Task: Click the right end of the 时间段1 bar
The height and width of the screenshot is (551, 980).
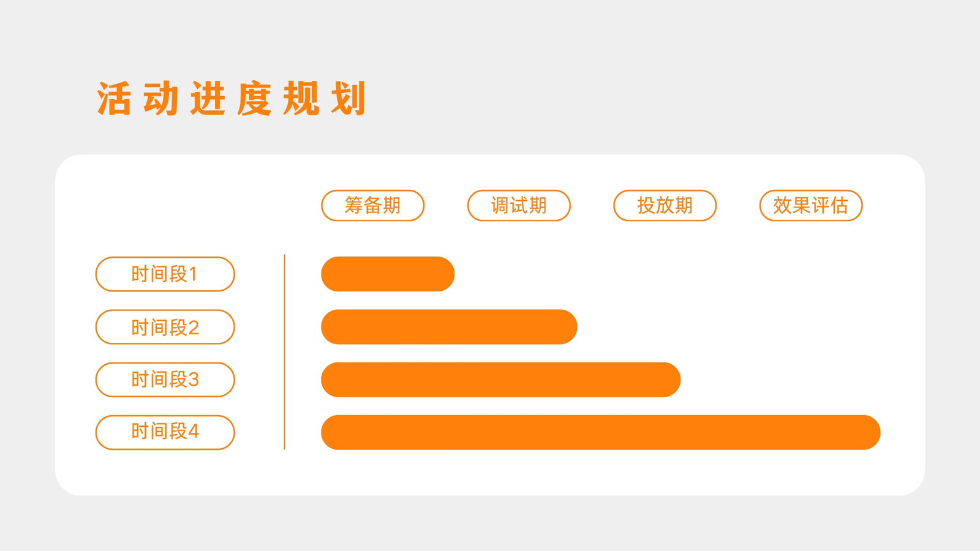Action: tap(445, 274)
